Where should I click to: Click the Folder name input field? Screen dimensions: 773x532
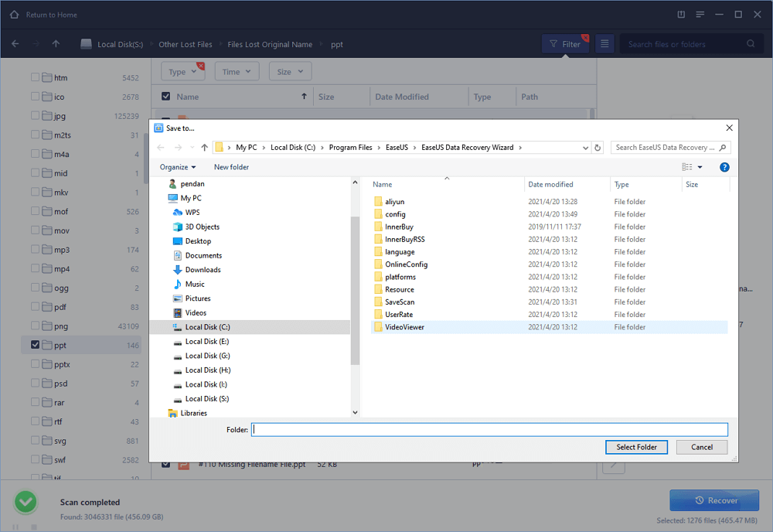tap(489, 429)
